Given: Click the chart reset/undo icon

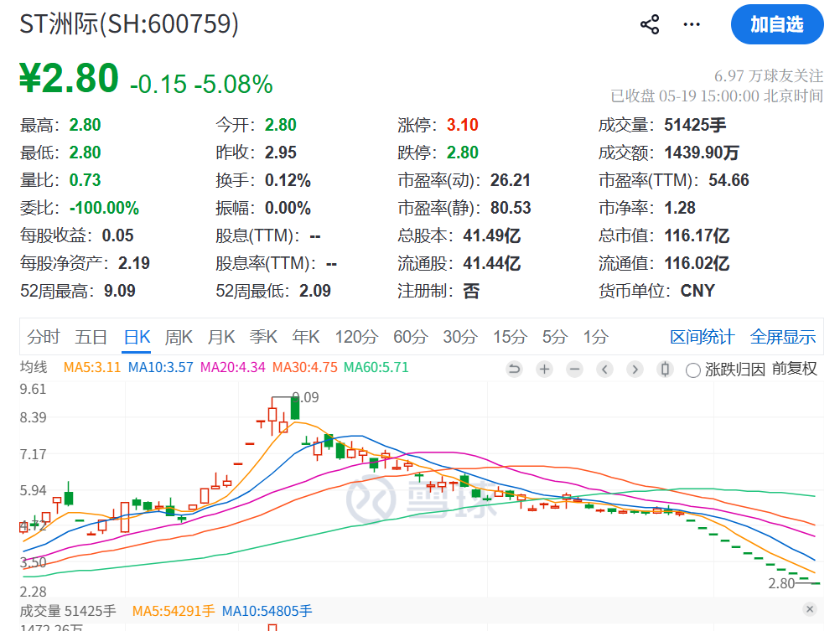Looking at the screenshot, I should point(514,369).
